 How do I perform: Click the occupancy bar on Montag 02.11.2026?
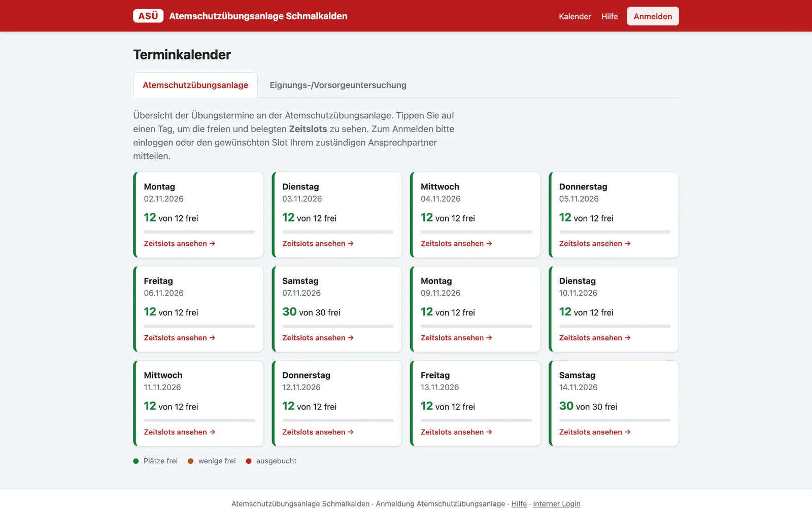point(199,232)
